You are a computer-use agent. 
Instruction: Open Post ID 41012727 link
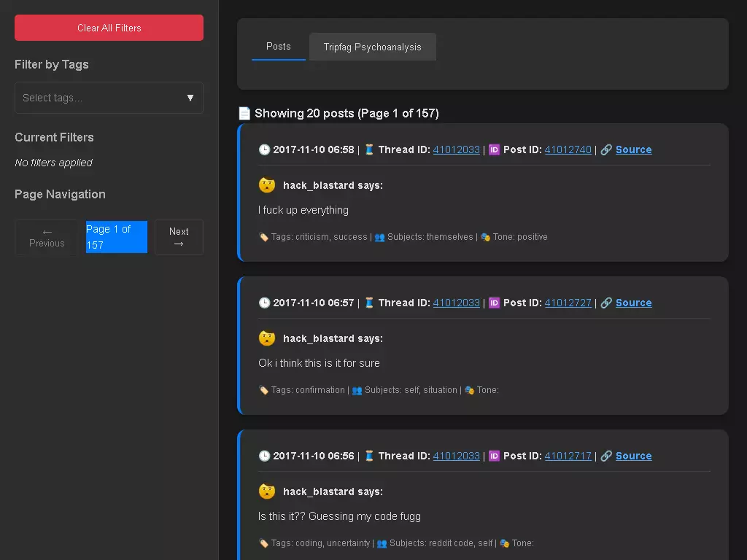coord(568,303)
